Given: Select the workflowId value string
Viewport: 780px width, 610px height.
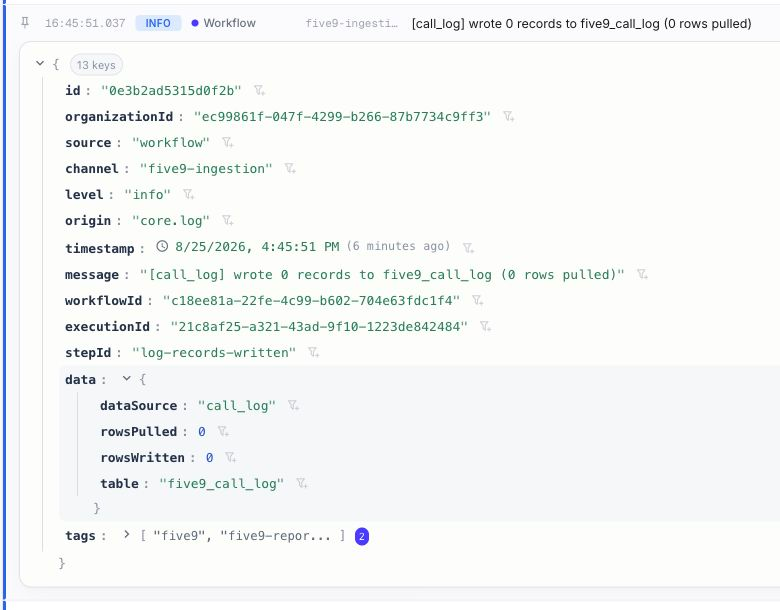Looking at the screenshot, I should (311, 301).
